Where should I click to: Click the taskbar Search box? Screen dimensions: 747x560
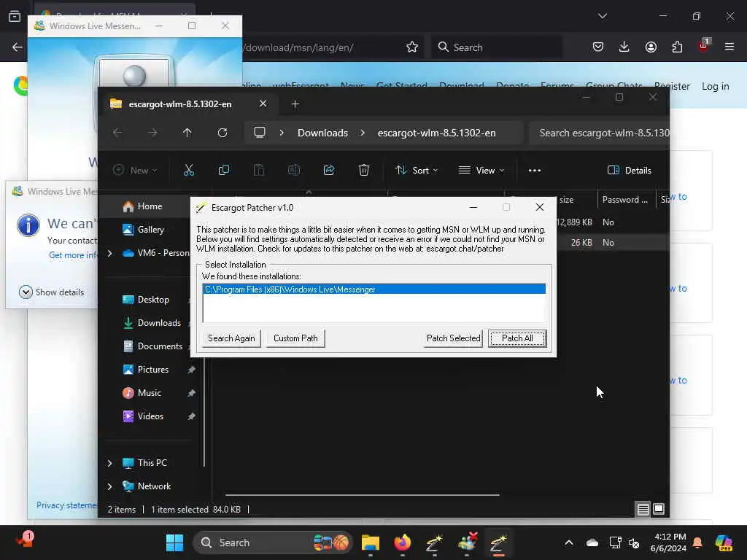click(x=273, y=542)
